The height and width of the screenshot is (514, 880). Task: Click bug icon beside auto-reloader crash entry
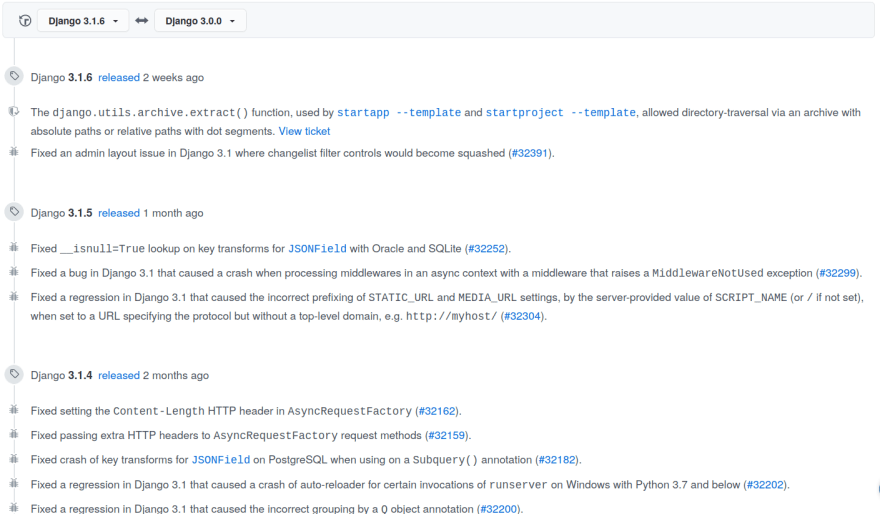(x=14, y=483)
